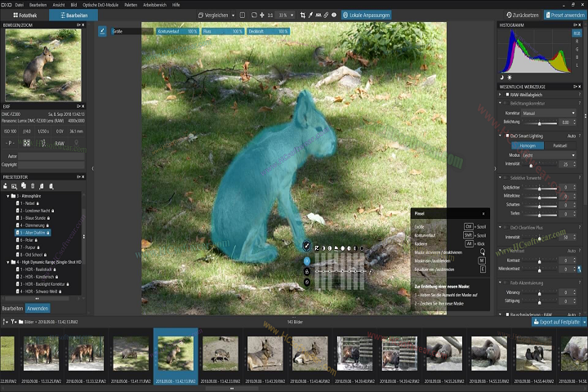Select the 5 - Alter Diafilm preset

[x=33, y=233]
